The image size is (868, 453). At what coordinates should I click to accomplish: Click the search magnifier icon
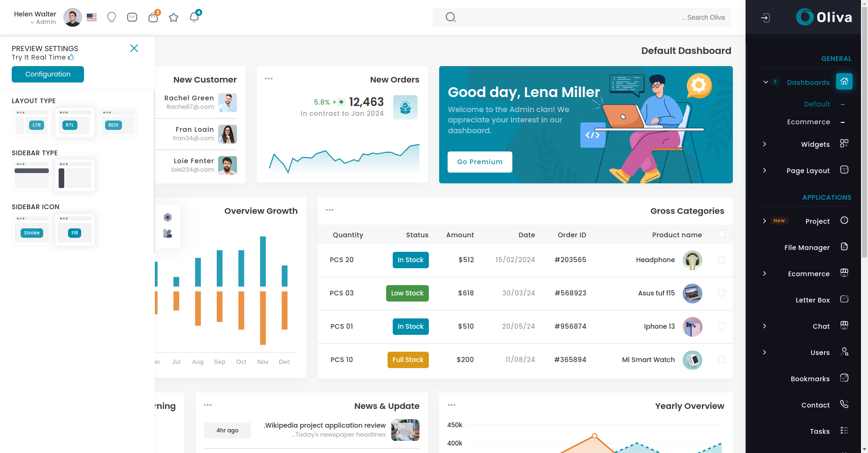(450, 17)
